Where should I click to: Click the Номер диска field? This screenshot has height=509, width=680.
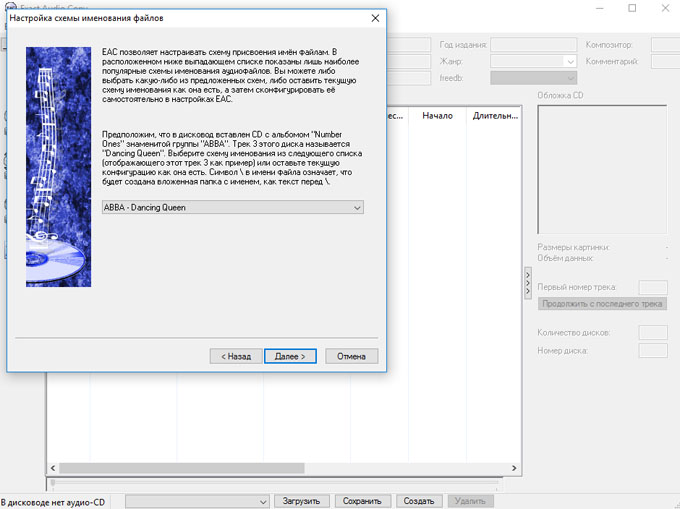(652, 350)
